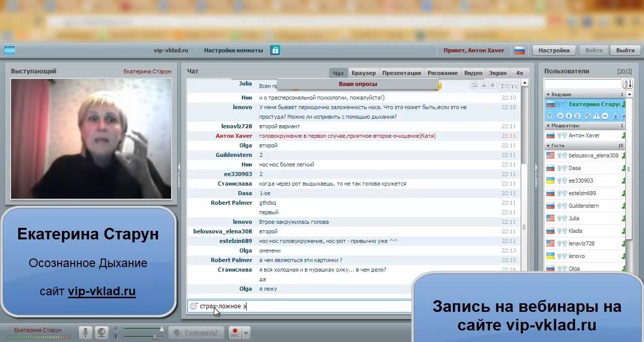Select user Екатерина Старун in list
The width and height of the screenshot is (644, 342).
point(585,104)
